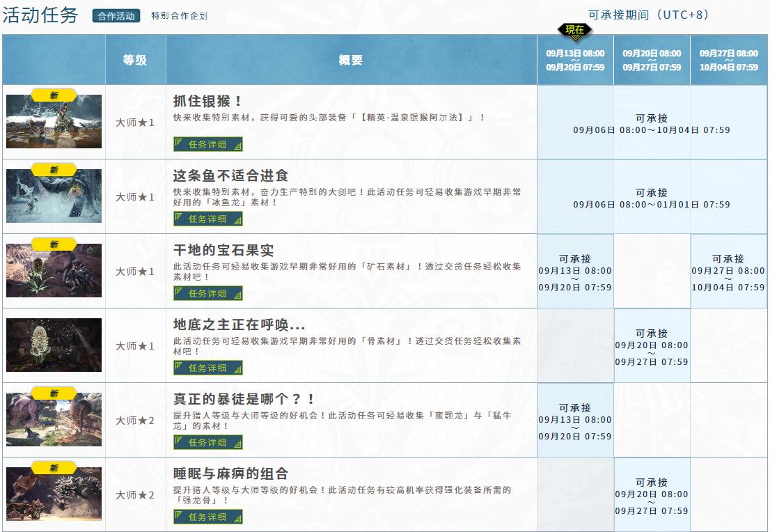Click the 合作活动 category tag
The width and height of the screenshot is (770, 532).
[x=116, y=16]
